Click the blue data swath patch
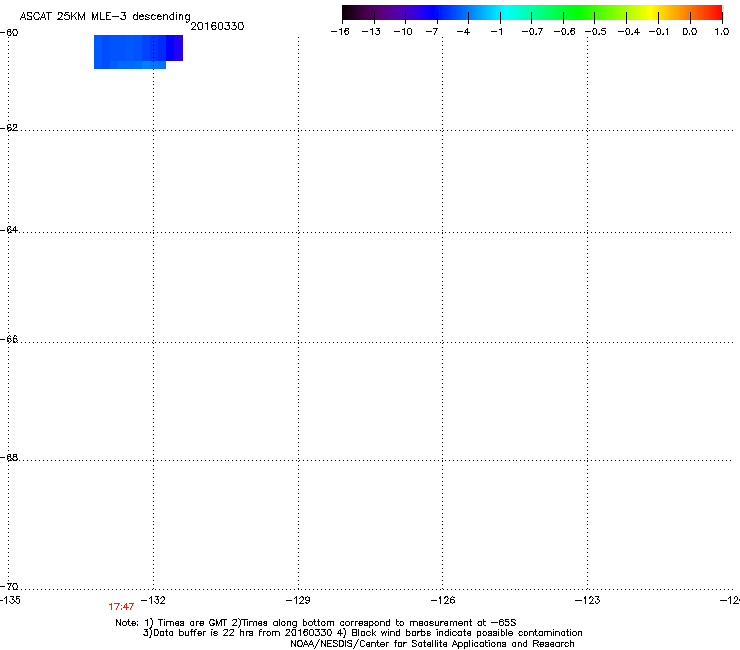 point(138,52)
